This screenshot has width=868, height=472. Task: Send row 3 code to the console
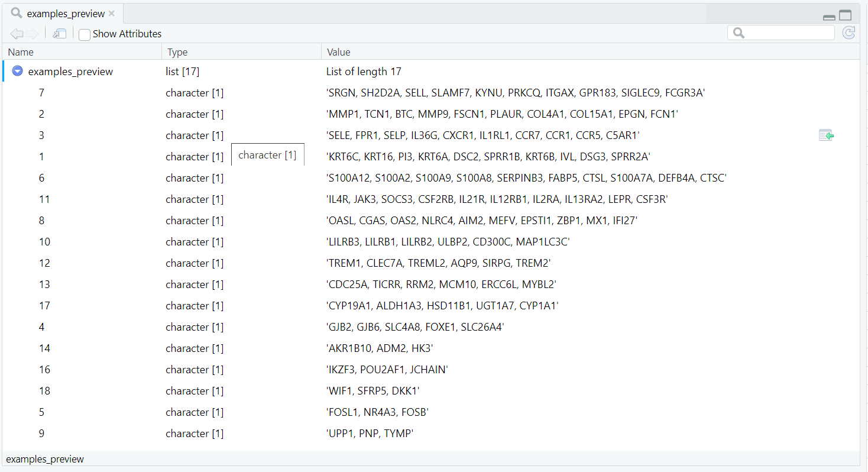coord(826,135)
